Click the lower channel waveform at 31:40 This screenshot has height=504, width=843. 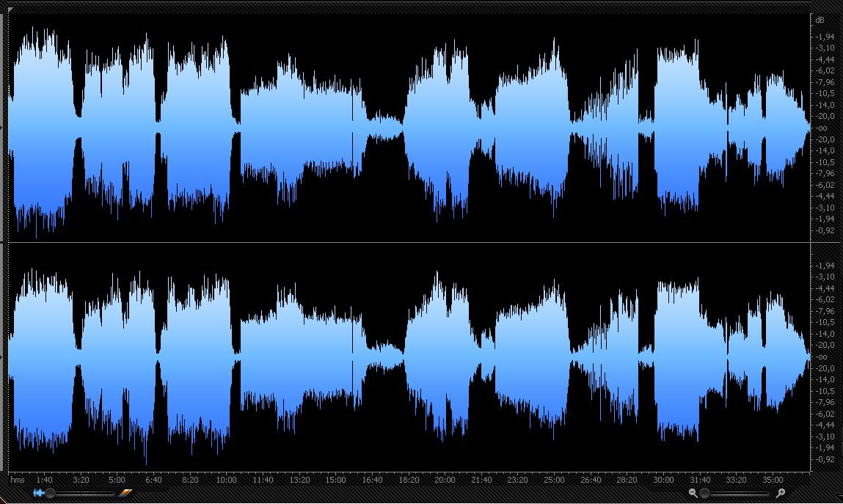700,357
